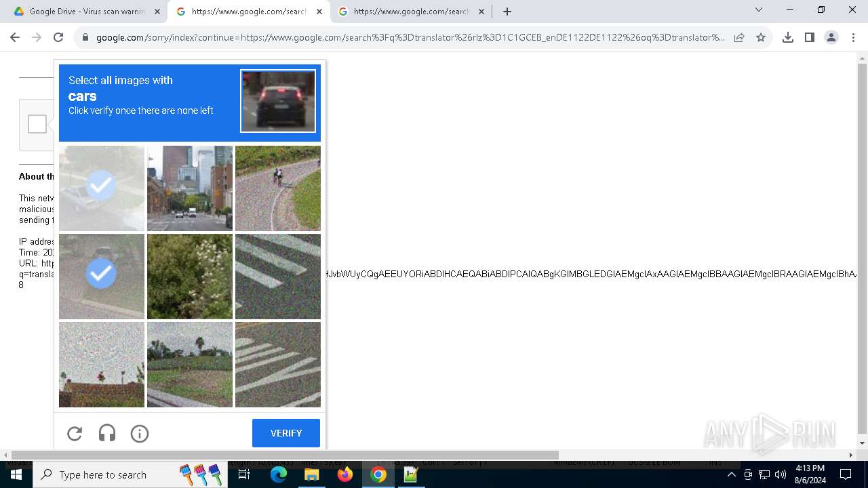Open Chrome downloads
This screenshot has width=868, height=488.
pyautogui.click(x=788, y=37)
